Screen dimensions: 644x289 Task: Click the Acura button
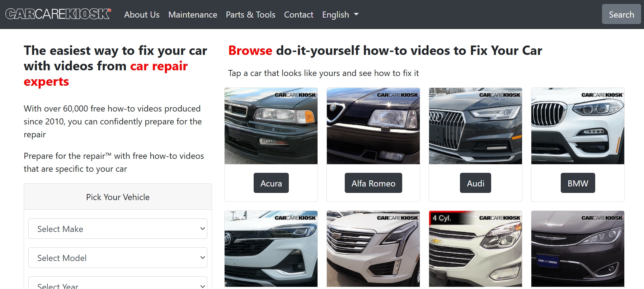(x=271, y=183)
